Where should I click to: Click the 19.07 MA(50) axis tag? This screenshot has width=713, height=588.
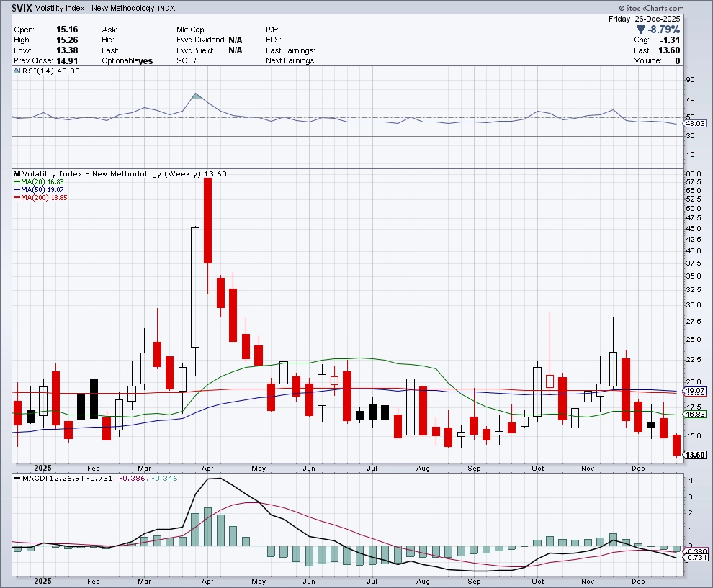pos(696,391)
